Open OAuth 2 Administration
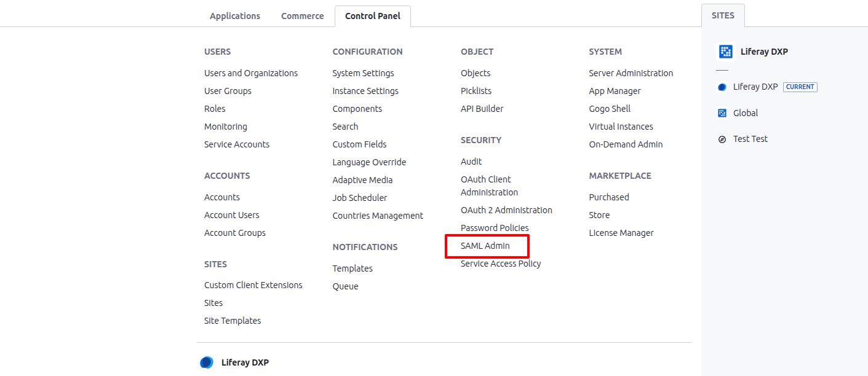Image resolution: width=868 pixels, height=376 pixels. [x=506, y=210]
